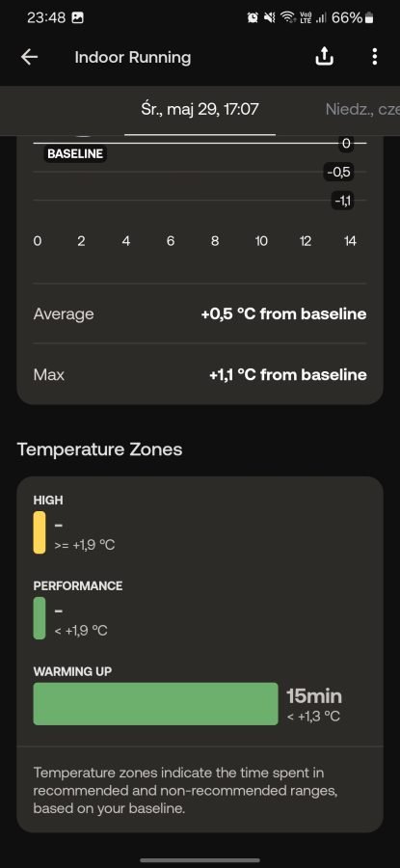This screenshot has width=400, height=868.
Task: Tap the yellow HIGH zone swatch
Action: (40, 532)
